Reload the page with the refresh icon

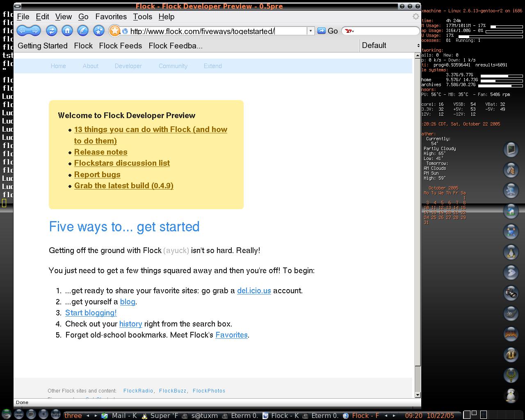click(51, 31)
